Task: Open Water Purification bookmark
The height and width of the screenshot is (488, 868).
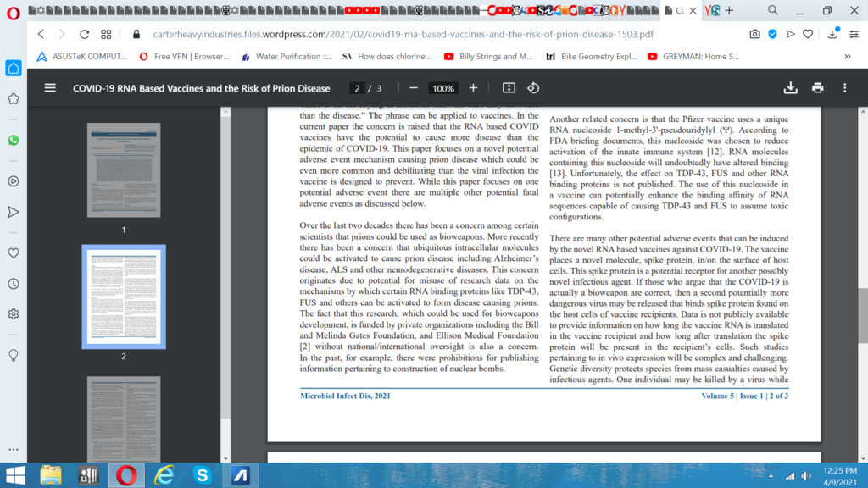Action: (287, 57)
